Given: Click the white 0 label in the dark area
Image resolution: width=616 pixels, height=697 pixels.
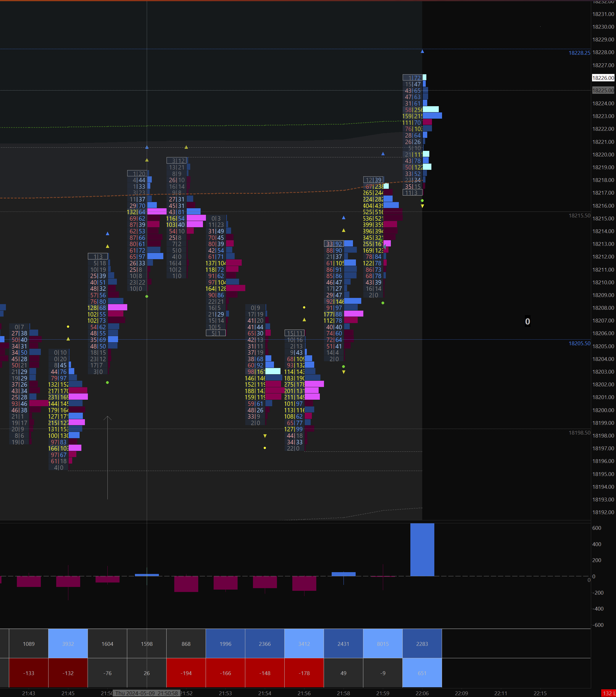Looking at the screenshot, I should [527, 322].
